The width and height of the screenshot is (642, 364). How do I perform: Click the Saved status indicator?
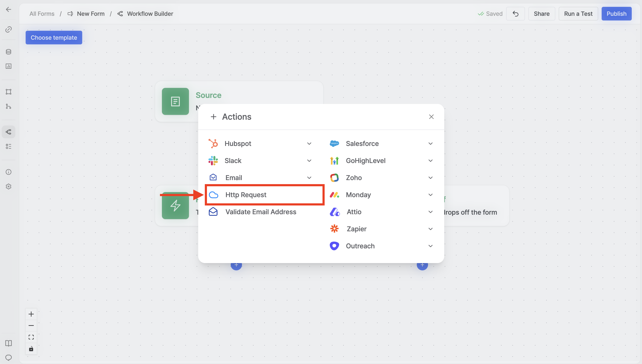[x=490, y=14]
